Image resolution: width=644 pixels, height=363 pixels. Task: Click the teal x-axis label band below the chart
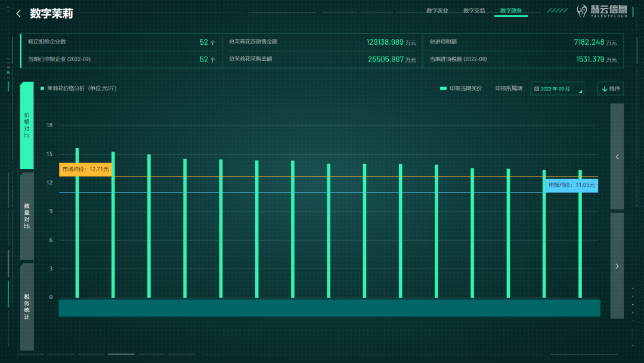click(x=329, y=308)
